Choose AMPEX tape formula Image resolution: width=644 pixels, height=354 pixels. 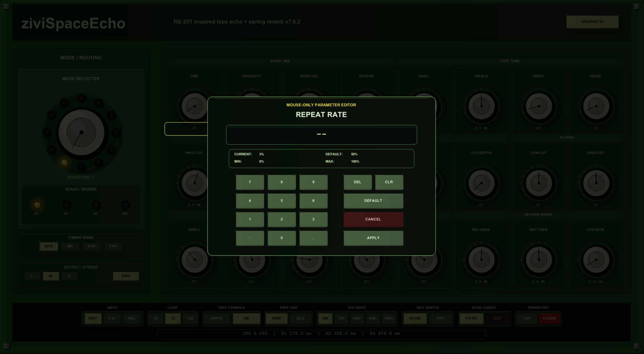tap(217, 318)
